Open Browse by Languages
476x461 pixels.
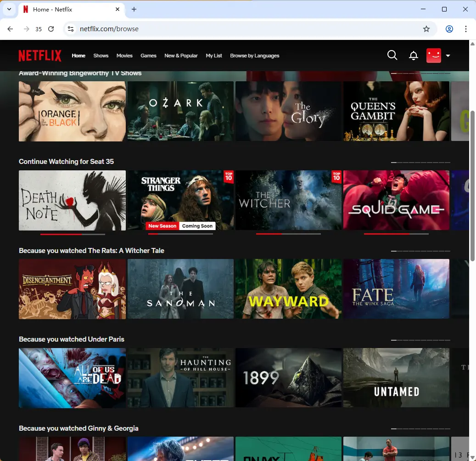pyautogui.click(x=254, y=56)
